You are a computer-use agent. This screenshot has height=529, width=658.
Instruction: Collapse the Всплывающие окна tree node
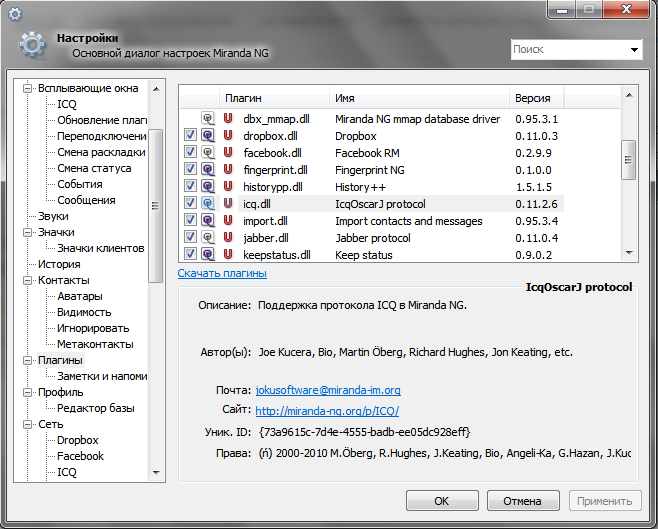click(x=27, y=89)
